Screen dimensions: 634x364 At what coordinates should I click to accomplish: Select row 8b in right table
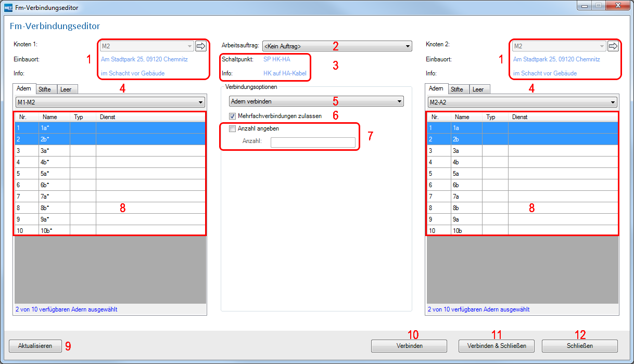[523, 207]
